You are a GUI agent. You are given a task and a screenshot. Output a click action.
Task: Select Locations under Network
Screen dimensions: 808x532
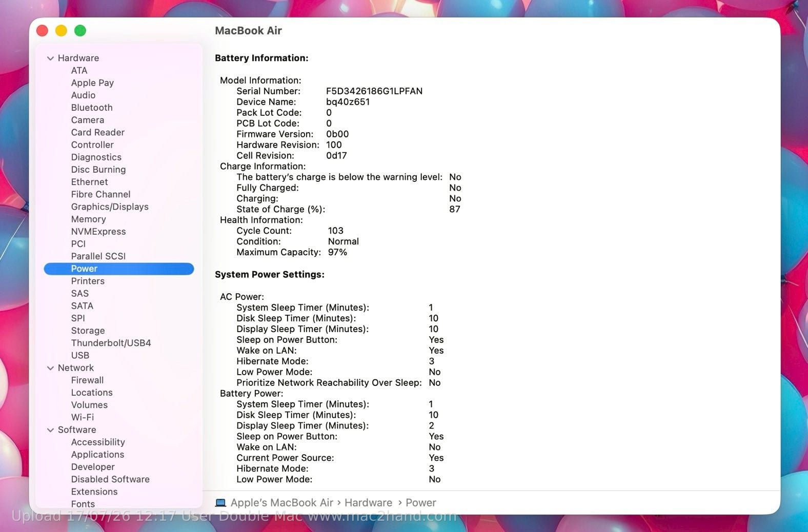tap(92, 393)
